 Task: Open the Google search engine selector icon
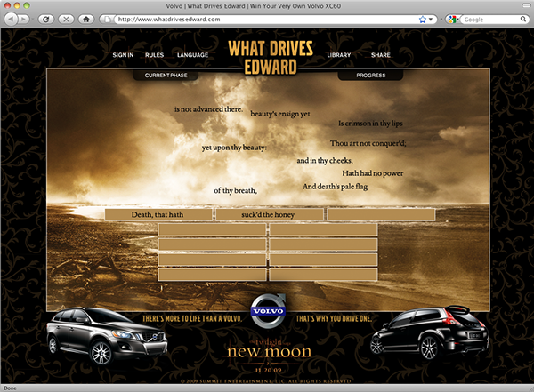coord(452,20)
